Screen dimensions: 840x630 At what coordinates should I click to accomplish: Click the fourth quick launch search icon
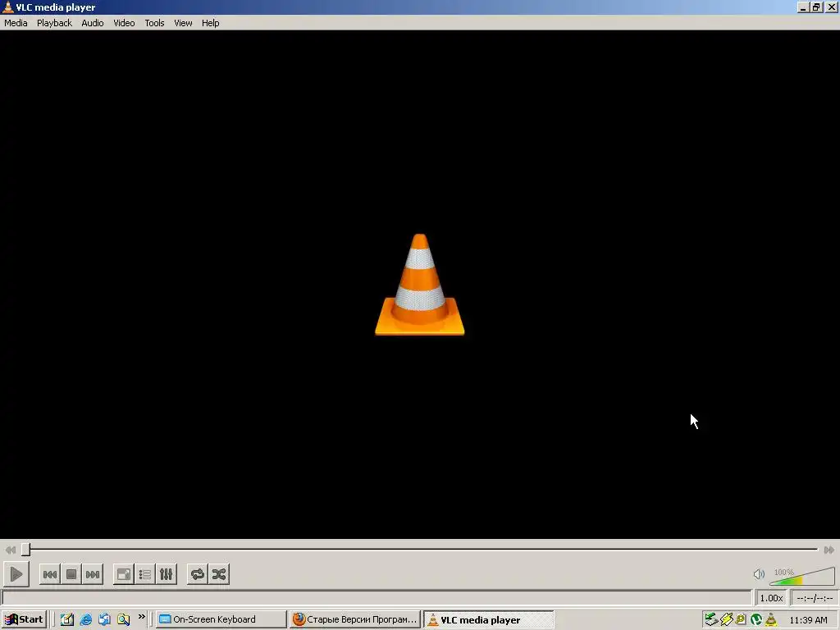pos(124,620)
